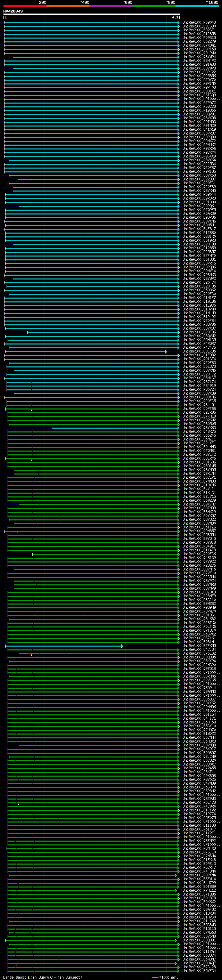Open hit UniRef100_P12860

[x=199, y=233]
